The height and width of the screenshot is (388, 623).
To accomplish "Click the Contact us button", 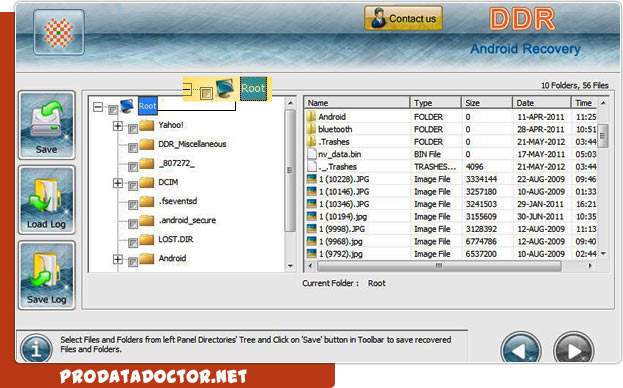I will click(403, 18).
